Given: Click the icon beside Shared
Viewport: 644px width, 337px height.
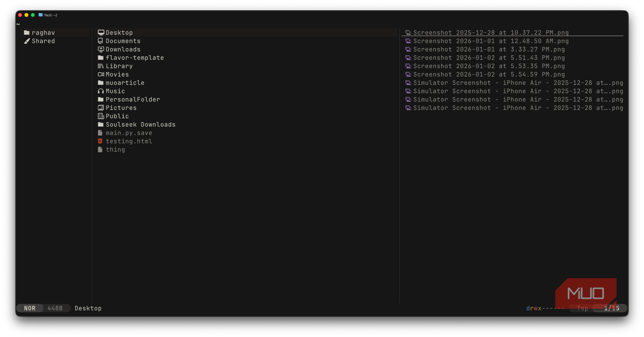Looking at the screenshot, I should tap(27, 41).
